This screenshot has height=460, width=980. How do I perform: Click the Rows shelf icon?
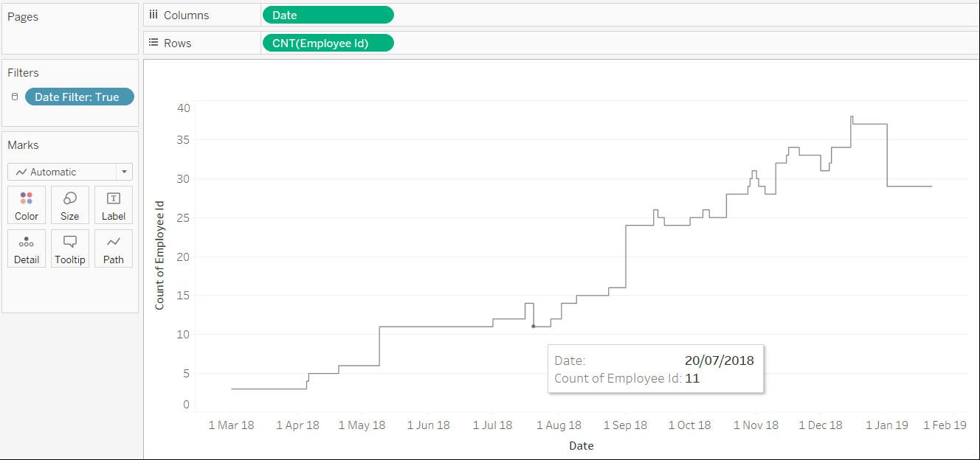153,43
